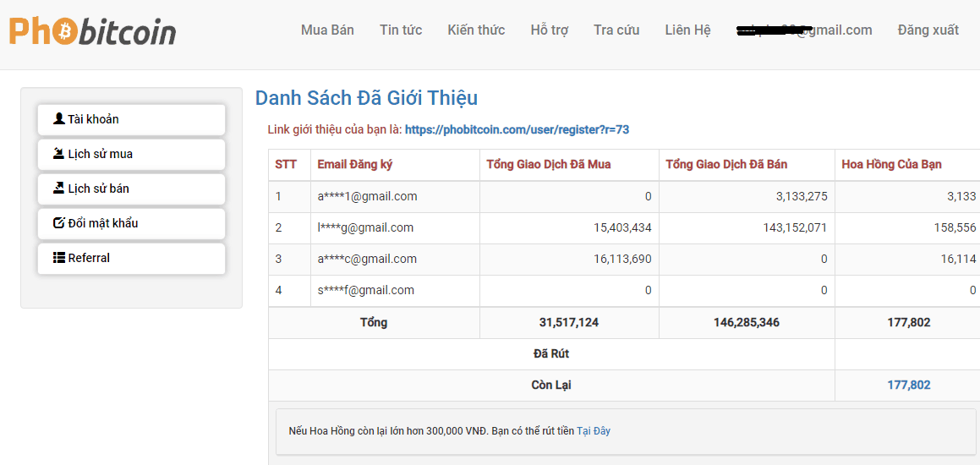Go to the Tin tức page
The image size is (980, 465).
click(401, 30)
